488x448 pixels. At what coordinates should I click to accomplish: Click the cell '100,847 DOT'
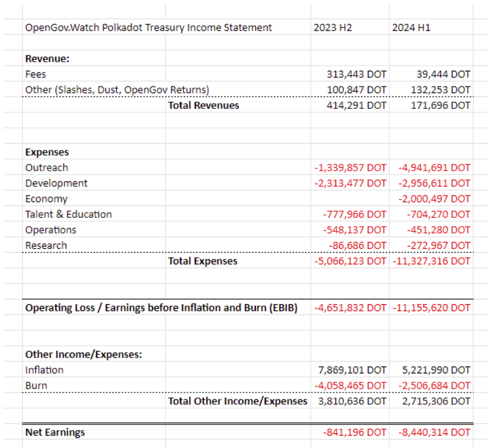(x=356, y=90)
